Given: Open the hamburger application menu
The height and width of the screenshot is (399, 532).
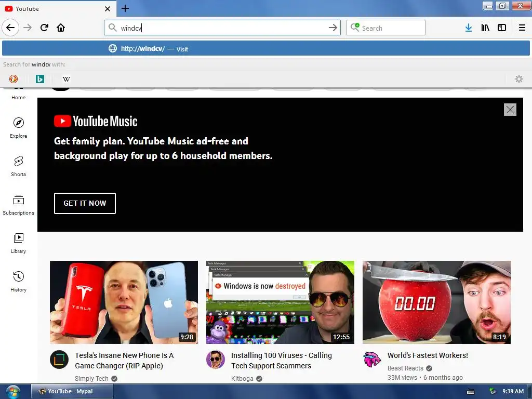Looking at the screenshot, I should (x=522, y=28).
